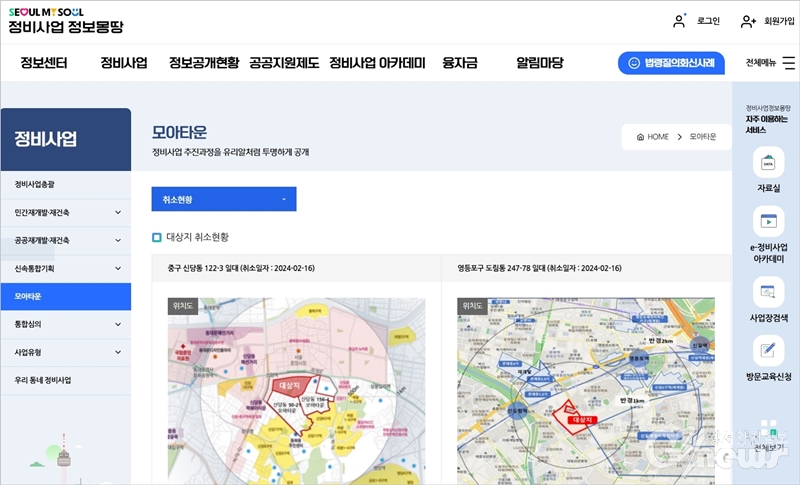Open 정비사업 top navigation menu
The width and height of the screenshot is (800, 485).
pyautogui.click(x=124, y=63)
